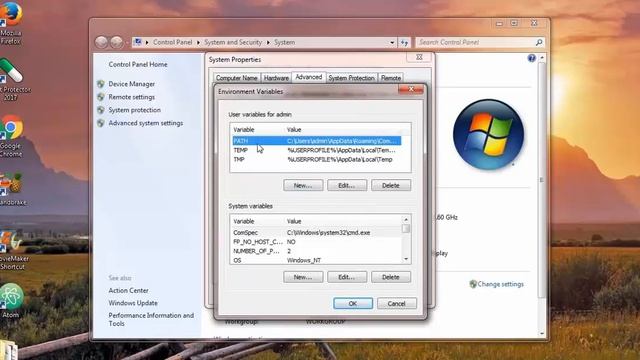This screenshot has width=640, height=360.
Task: Click Delete under user variables
Action: [391, 185]
